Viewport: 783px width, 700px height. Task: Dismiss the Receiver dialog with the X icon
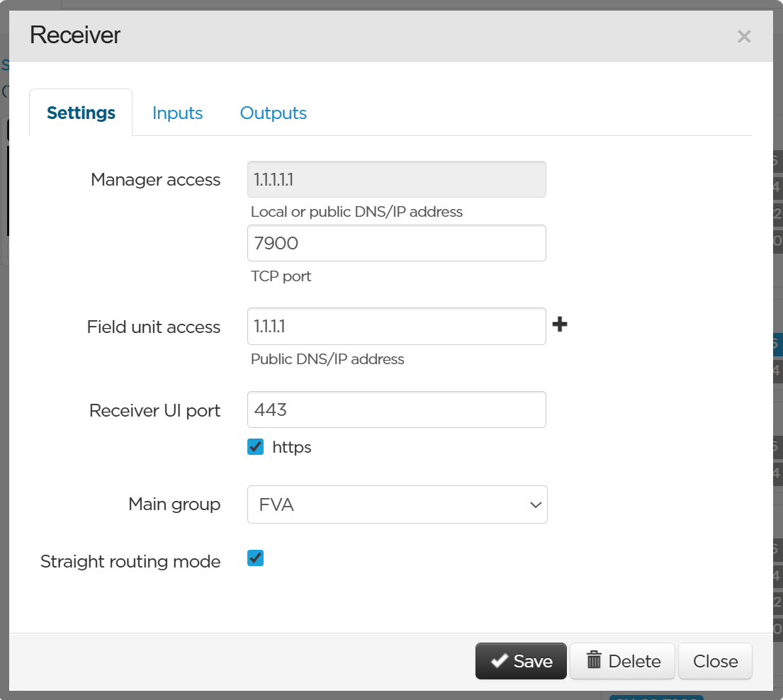(x=743, y=37)
